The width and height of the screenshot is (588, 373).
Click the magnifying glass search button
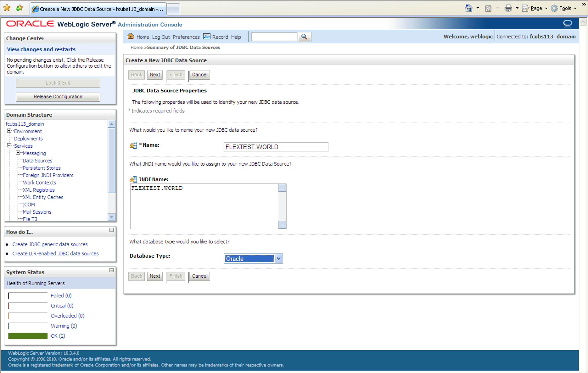click(x=304, y=37)
